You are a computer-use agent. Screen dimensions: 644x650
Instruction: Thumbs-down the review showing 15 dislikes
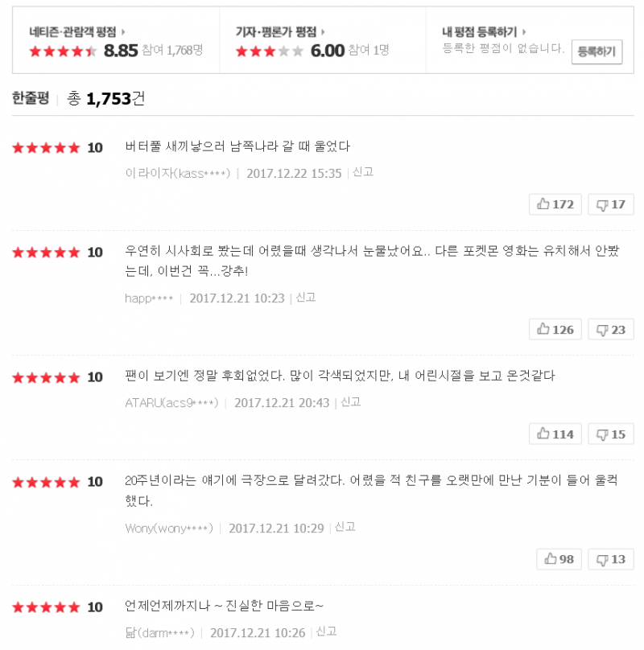pos(610,434)
